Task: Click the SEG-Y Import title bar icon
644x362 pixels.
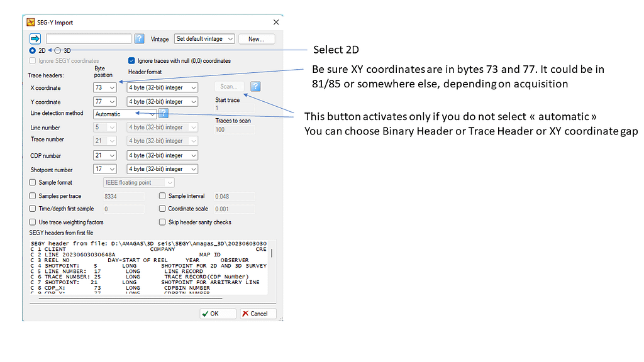Action: tap(31, 23)
